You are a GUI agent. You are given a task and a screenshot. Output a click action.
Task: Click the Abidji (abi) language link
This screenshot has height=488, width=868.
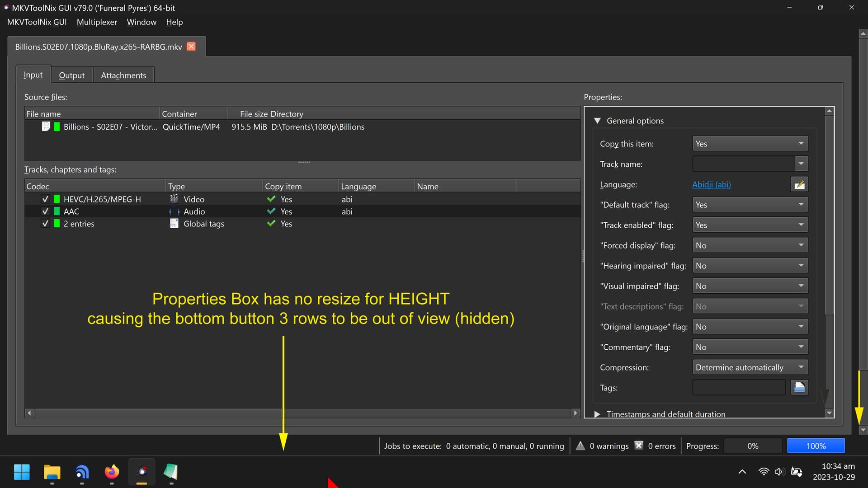[711, 184]
